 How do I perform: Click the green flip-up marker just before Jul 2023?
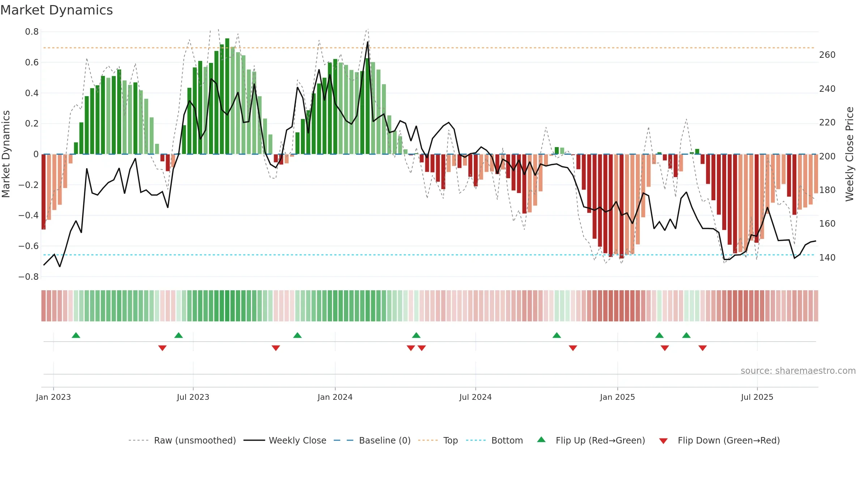coord(179,335)
